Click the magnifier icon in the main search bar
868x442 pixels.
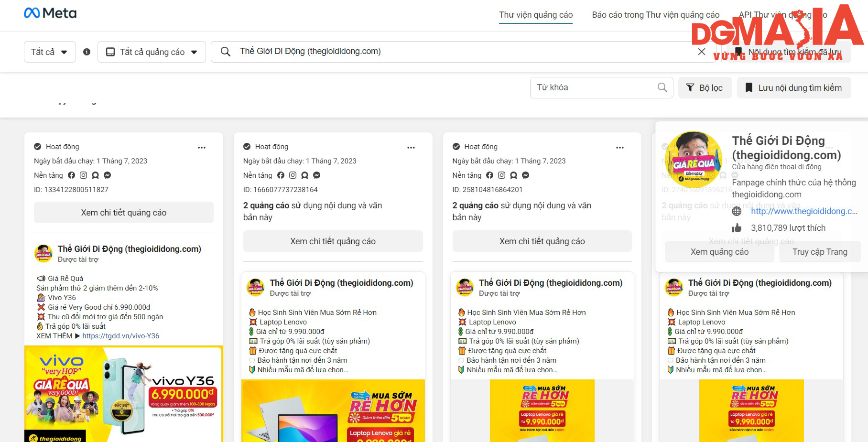coord(226,52)
